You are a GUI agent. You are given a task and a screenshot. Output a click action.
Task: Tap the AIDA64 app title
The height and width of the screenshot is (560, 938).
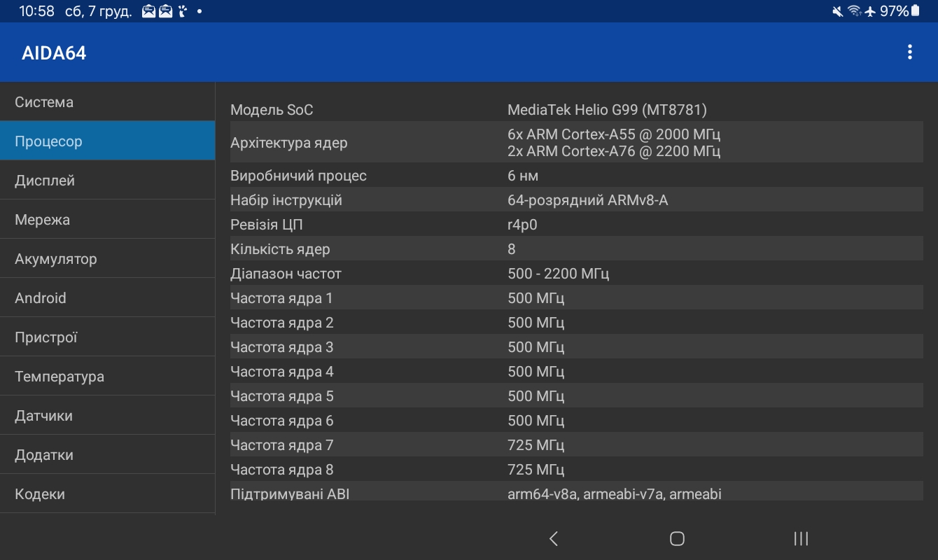[x=54, y=53]
